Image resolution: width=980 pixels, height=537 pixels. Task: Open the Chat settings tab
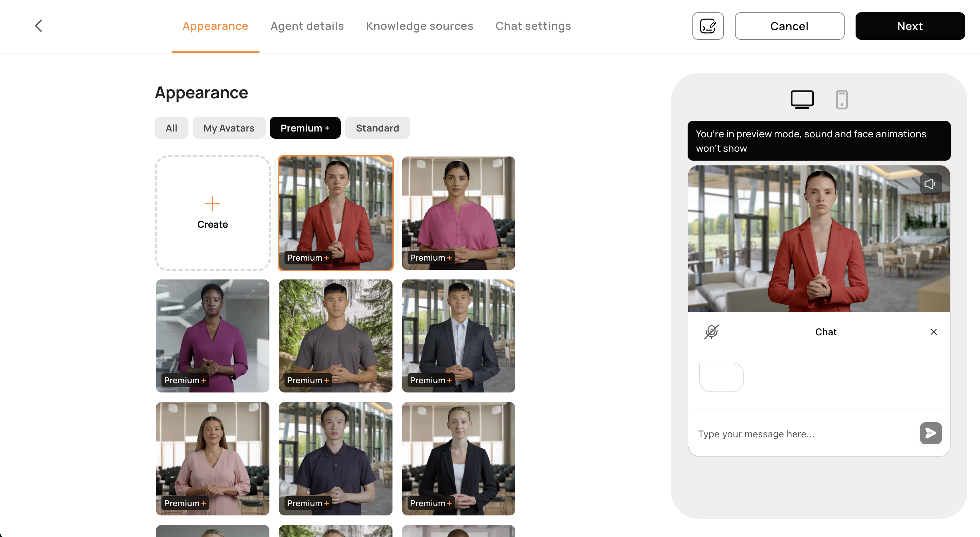[x=533, y=26]
